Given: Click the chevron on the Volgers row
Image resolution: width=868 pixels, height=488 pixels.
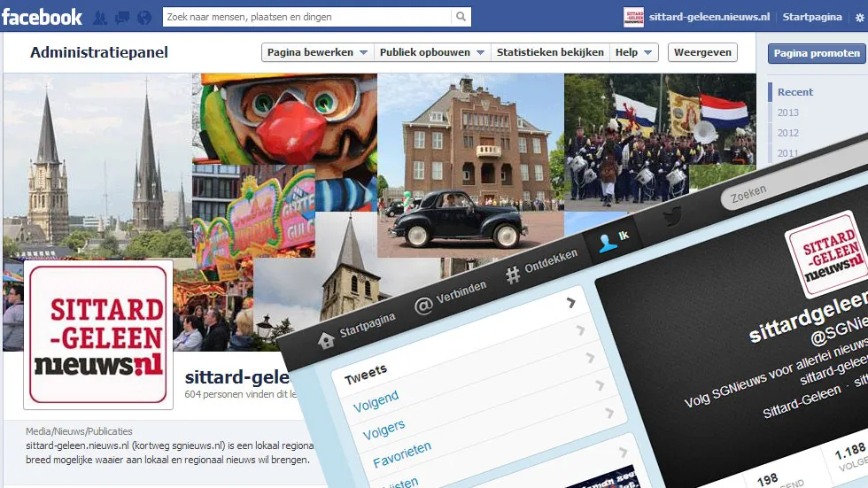Looking at the screenshot, I should click(x=590, y=358).
